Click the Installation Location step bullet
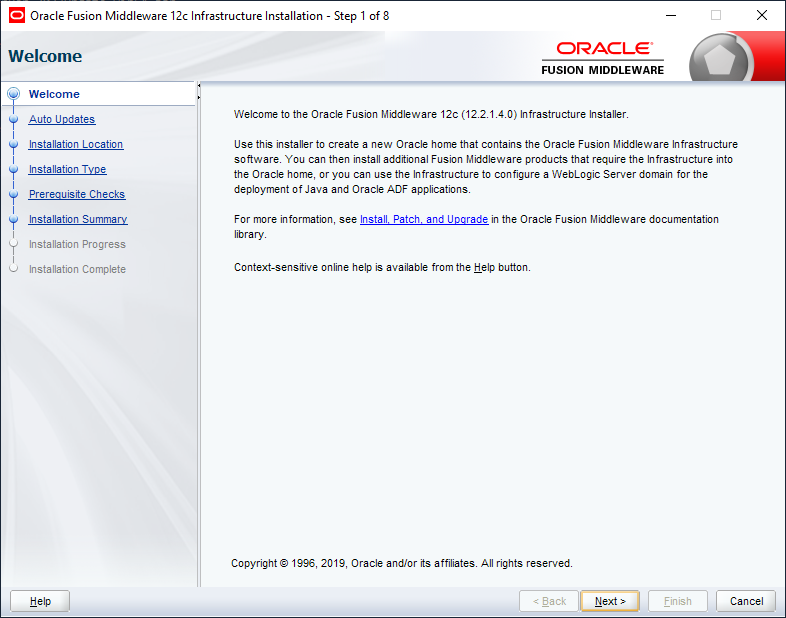This screenshot has height=618, width=786. pos(14,144)
